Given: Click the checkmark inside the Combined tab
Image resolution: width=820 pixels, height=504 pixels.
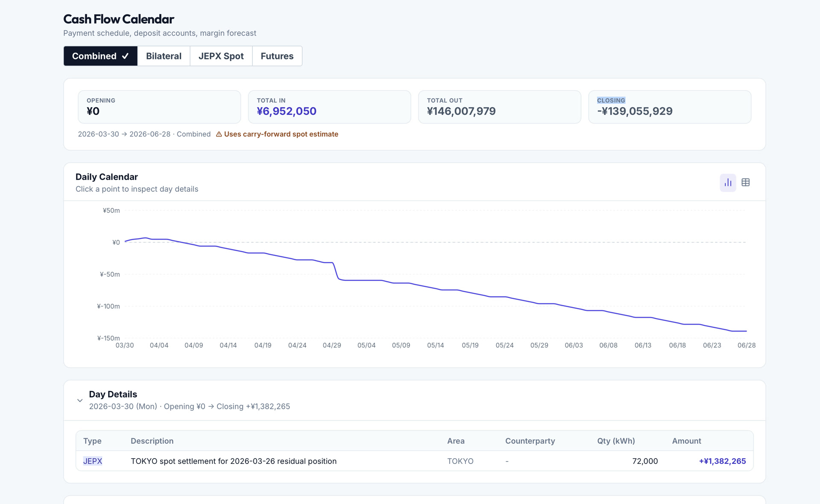Looking at the screenshot, I should (126, 56).
